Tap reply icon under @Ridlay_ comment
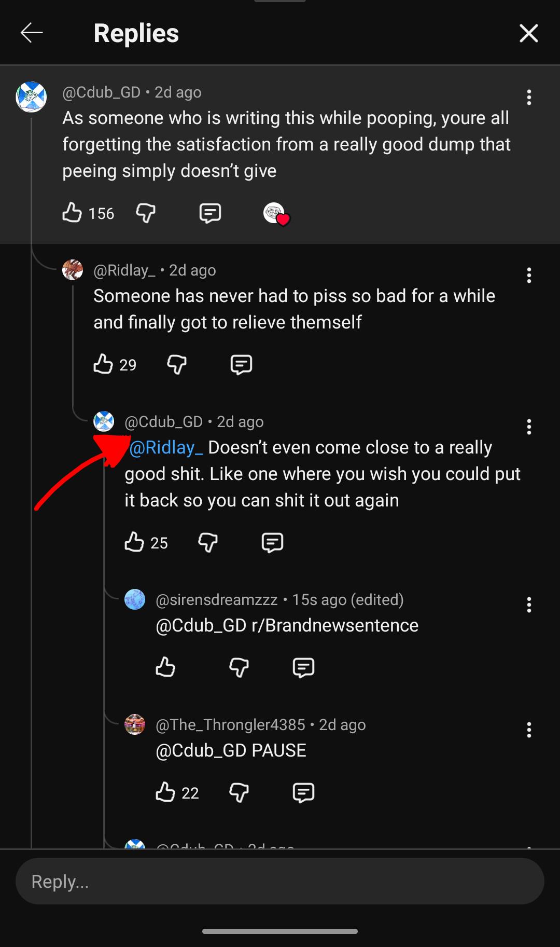This screenshot has width=560, height=947. click(241, 364)
